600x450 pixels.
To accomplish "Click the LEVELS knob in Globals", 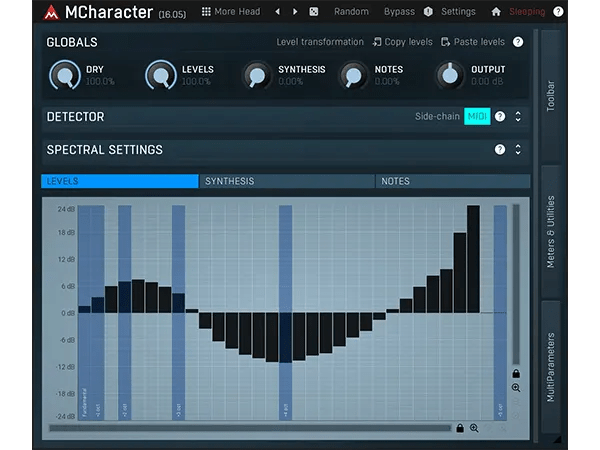I will (x=161, y=75).
